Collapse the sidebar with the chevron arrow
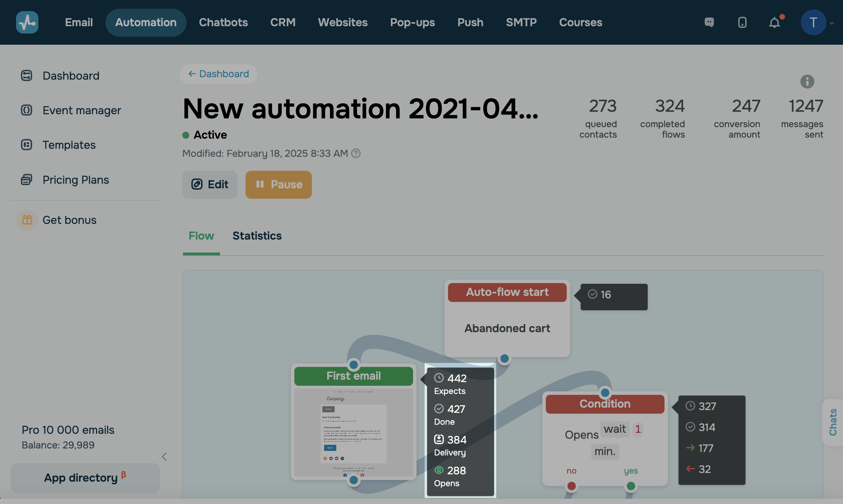Viewport: 843px width, 504px height. [164, 456]
